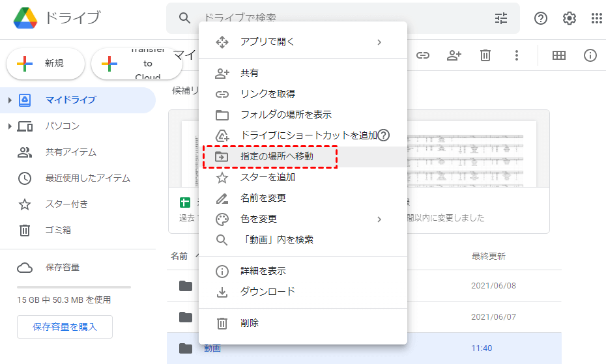Expand the マイドライブ tree arrow
The height and width of the screenshot is (364, 606).
click(10, 100)
